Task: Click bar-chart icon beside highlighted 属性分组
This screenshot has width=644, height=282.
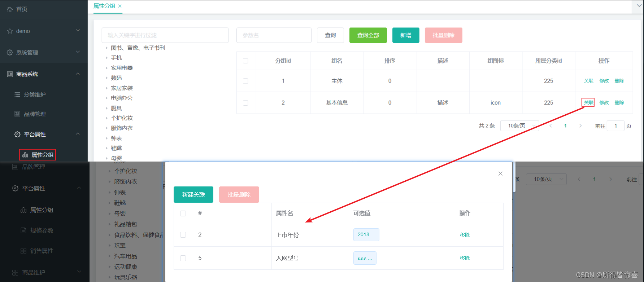Action: tap(25, 155)
